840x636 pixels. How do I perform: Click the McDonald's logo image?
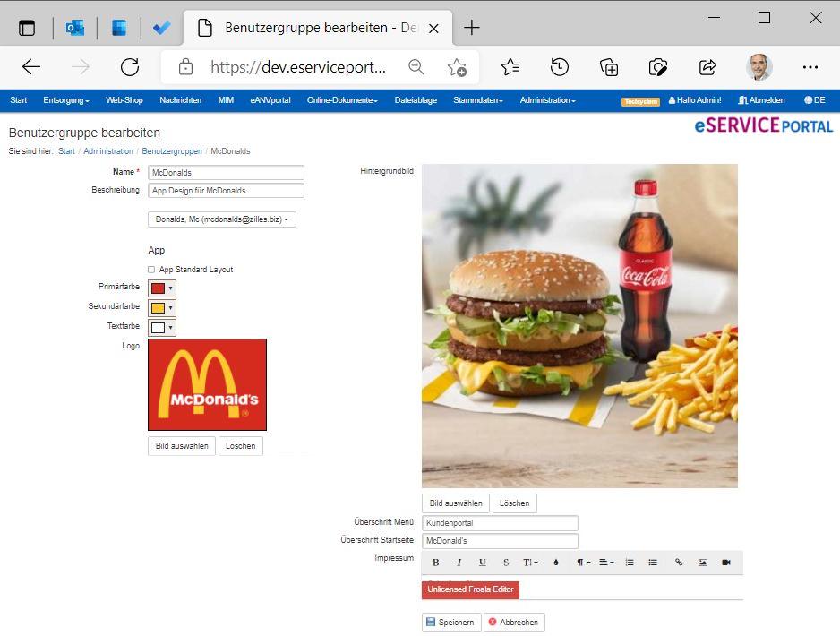click(208, 384)
